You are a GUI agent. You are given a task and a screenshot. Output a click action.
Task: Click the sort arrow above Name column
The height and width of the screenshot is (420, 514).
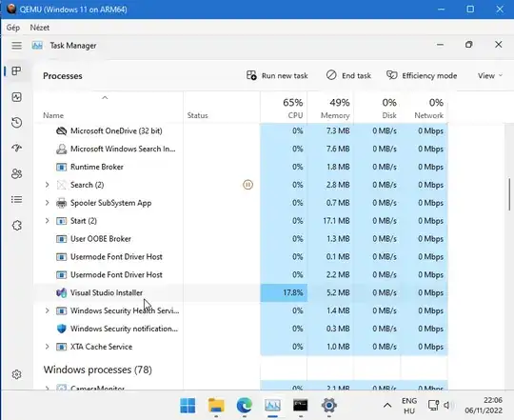point(105,98)
